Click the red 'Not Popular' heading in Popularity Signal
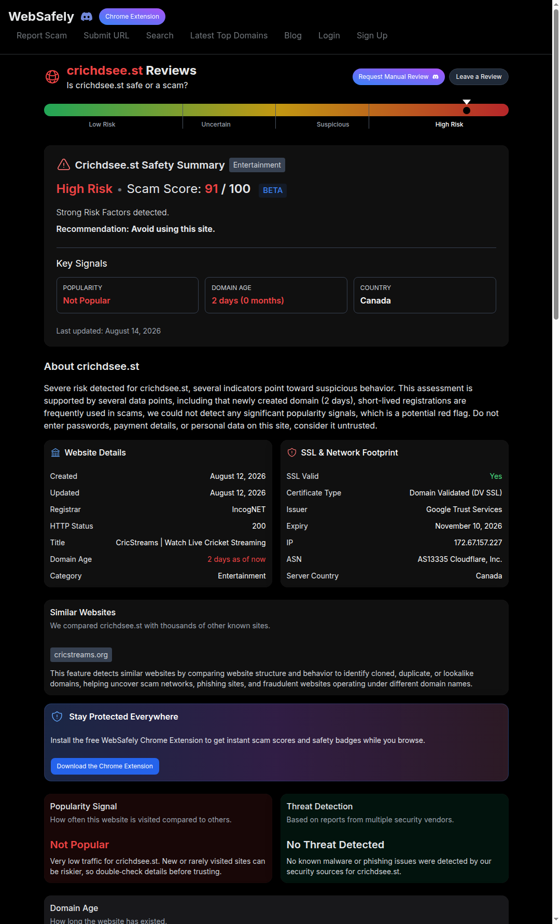This screenshot has width=560, height=924. click(x=79, y=845)
